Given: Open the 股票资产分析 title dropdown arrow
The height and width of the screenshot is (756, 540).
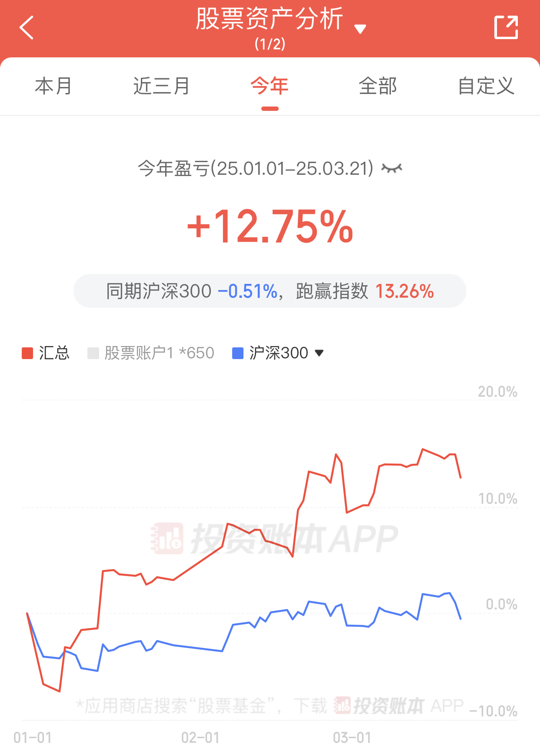Looking at the screenshot, I should (360, 29).
